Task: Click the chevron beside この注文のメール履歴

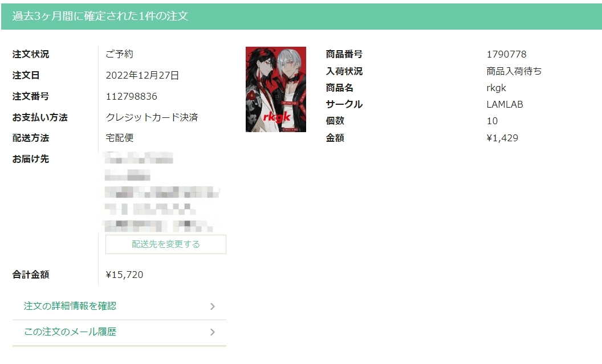Action: point(212,332)
